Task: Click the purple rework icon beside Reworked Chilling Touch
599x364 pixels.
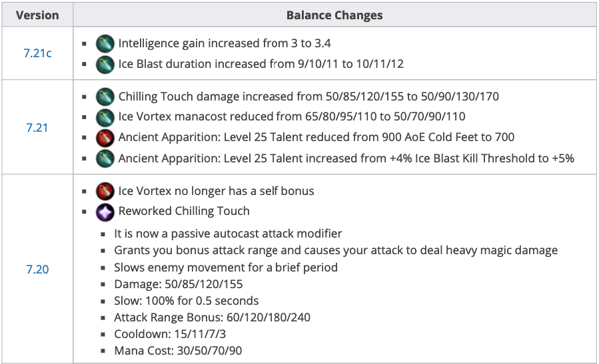Action: [x=105, y=212]
